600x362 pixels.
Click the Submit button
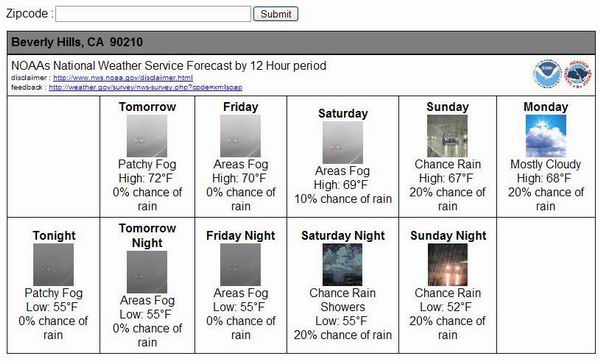(276, 14)
